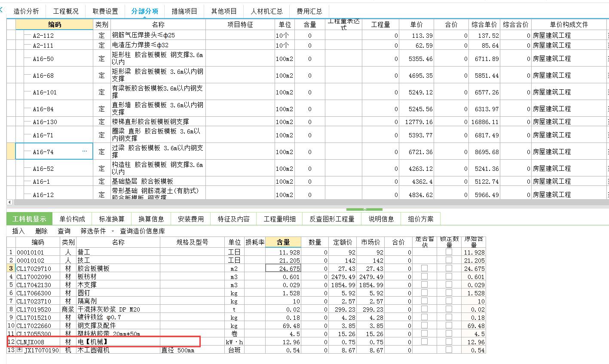Go to the 措施项目 tab
This screenshot has height=364, width=609.
[x=184, y=11]
